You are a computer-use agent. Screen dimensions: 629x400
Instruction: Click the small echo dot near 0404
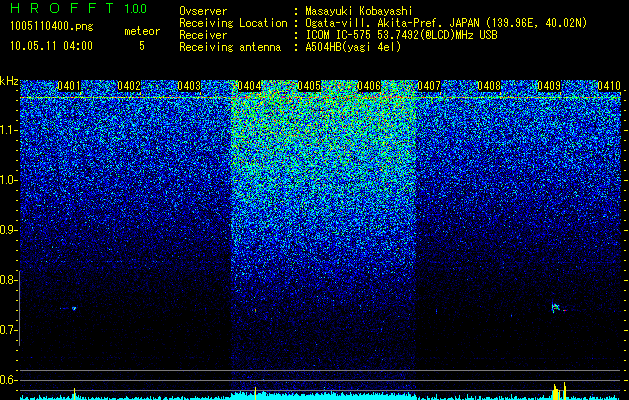pyautogui.click(x=255, y=310)
